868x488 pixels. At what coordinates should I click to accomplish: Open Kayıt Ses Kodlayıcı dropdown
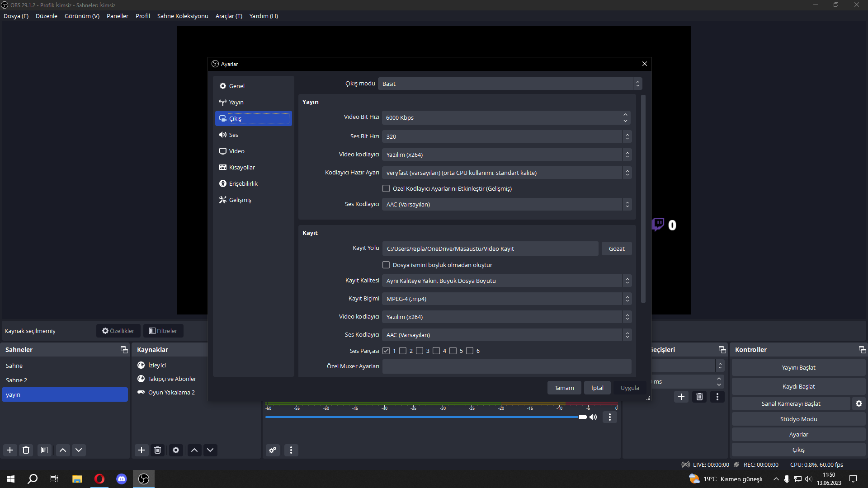click(x=507, y=335)
